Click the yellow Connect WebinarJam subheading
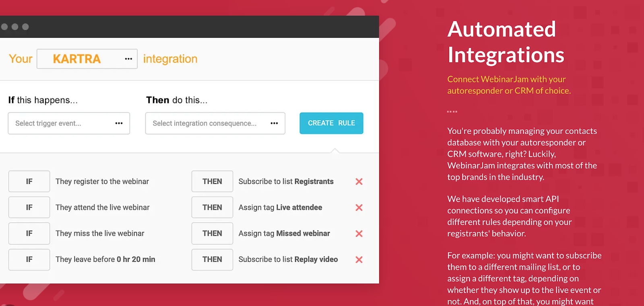This screenshot has width=644, height=306. pyautogui.click(x=509, y=85)
